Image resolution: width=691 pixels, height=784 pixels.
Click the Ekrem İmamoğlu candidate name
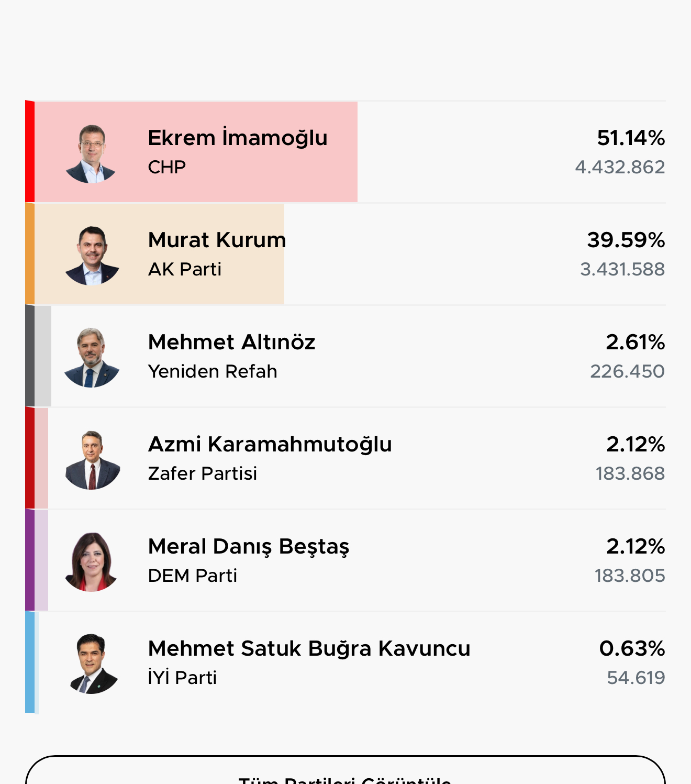[238, 138]
